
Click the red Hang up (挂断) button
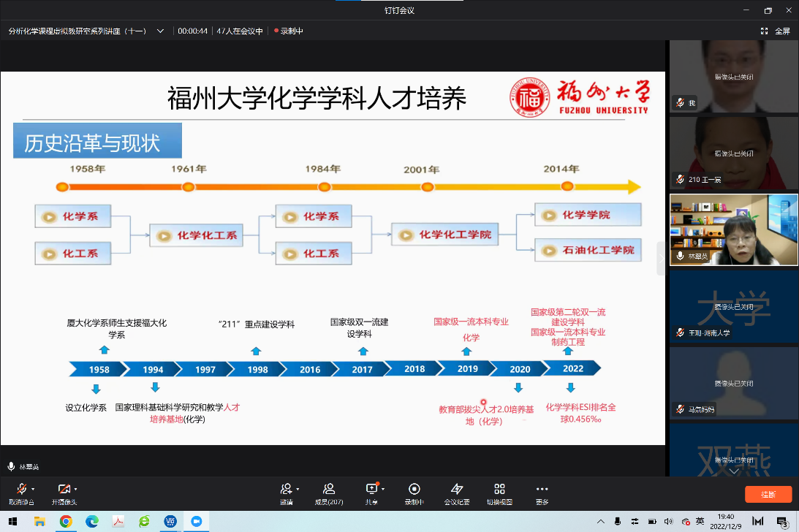768,494
